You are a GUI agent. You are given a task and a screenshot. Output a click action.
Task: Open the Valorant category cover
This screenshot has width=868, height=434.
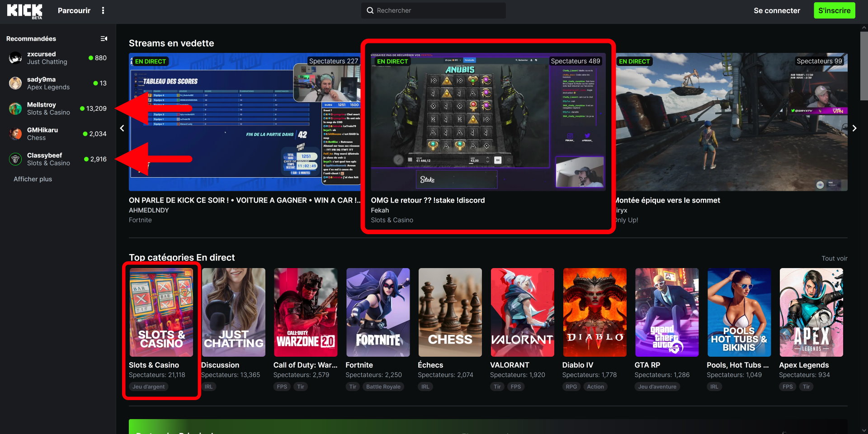pyautogui.click(x=523, y=312)
